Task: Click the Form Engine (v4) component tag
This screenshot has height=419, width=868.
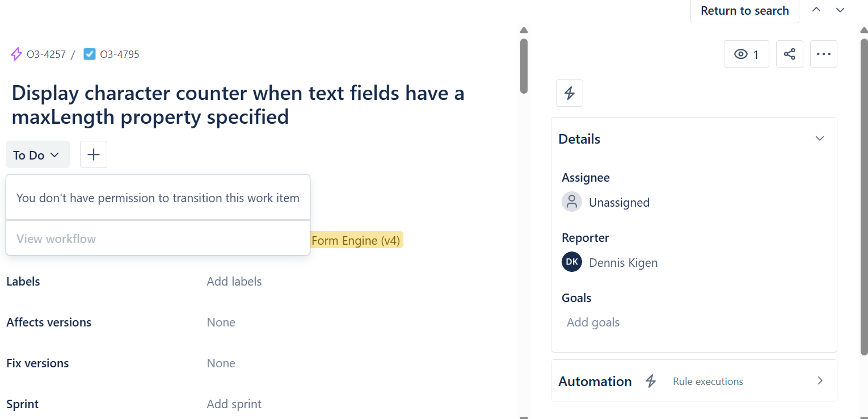Action: click(356, 241)
